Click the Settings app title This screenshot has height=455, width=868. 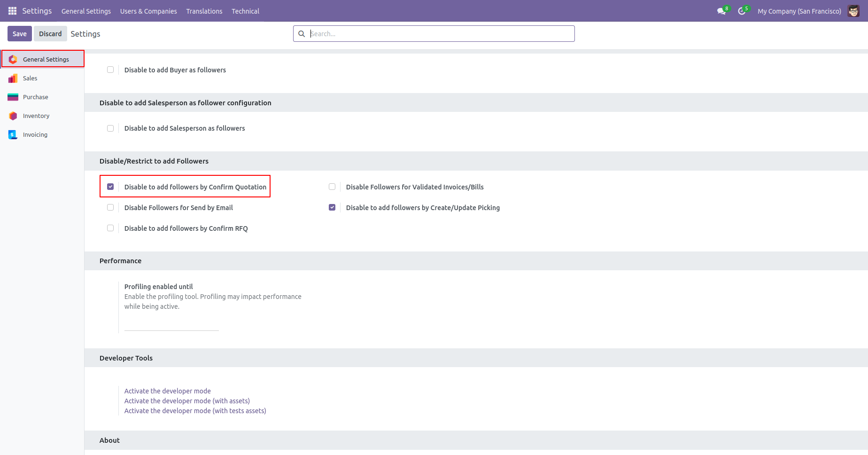pyautogui.click(x=37, y=11)
